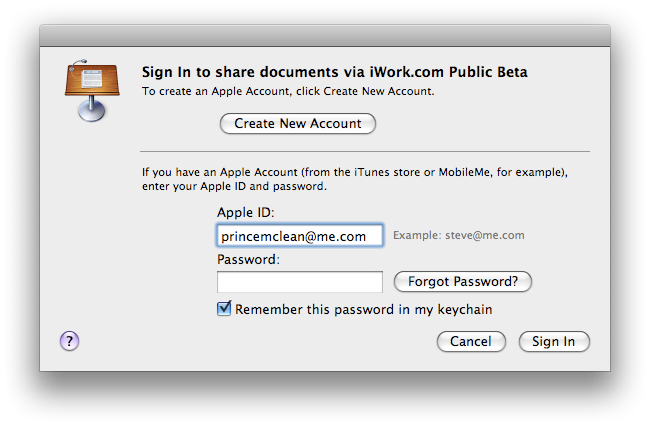Screen dimensions: 650x426
Task: Click the Keynote podium icon
Action: (92, 90)
